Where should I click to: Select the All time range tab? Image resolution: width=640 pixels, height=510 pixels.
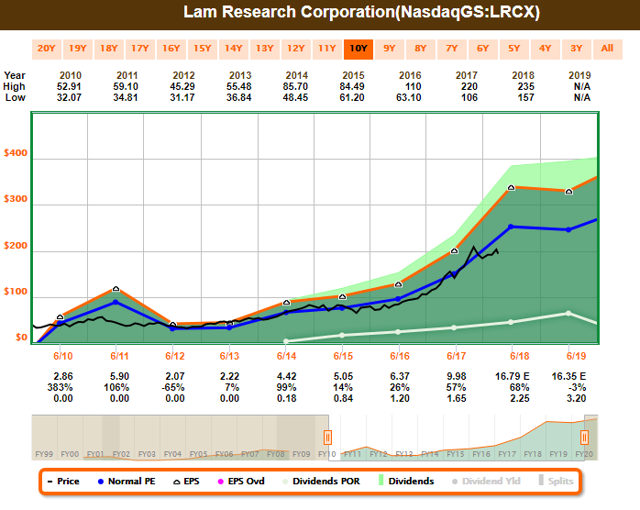coord(608,49)
